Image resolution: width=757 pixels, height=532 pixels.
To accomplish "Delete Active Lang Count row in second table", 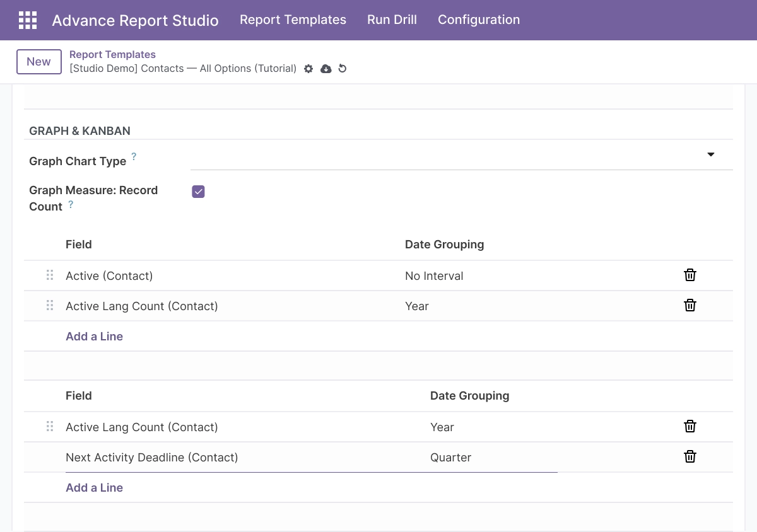I will [690, 426].
